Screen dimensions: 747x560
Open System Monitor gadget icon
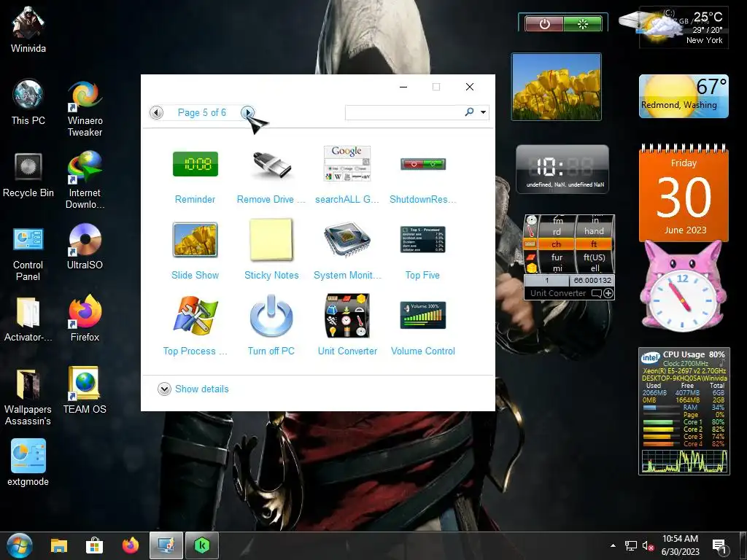point(347,239)
